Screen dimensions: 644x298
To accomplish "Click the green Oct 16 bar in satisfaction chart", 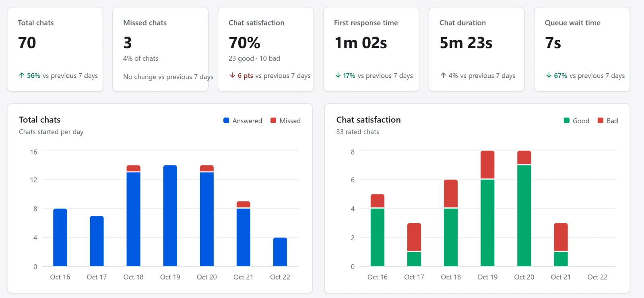I will click(x=378, y=237).
